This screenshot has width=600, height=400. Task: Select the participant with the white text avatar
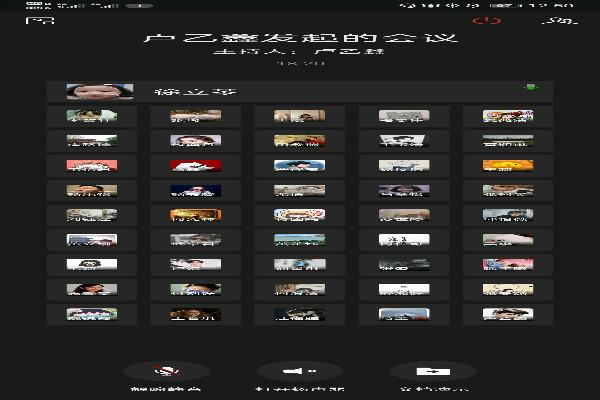pyautogui.click(x=404, y=239)
